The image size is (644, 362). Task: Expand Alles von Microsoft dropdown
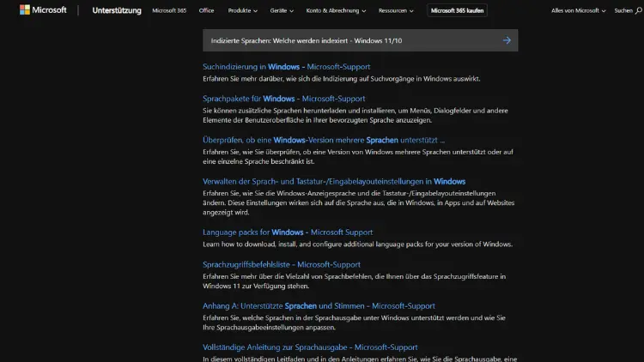click(x=578, y=10)
